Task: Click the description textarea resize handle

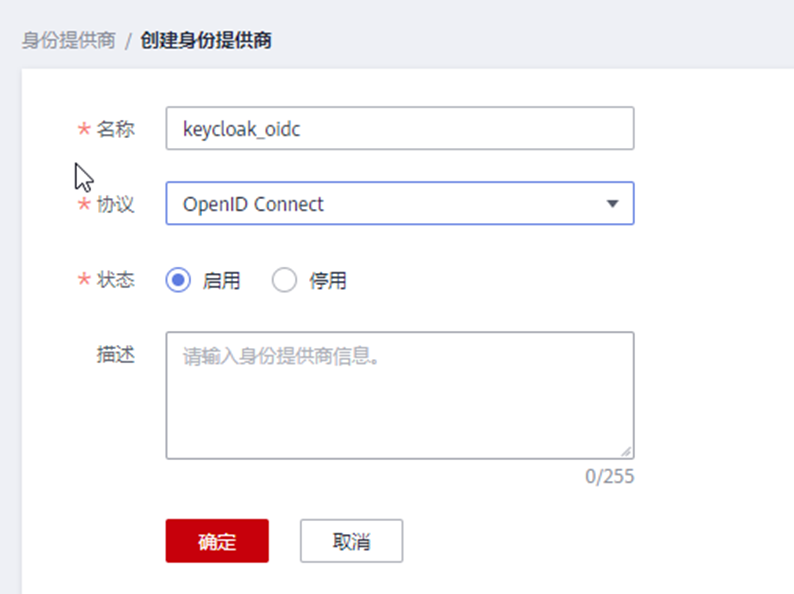Action: point(627,452)
